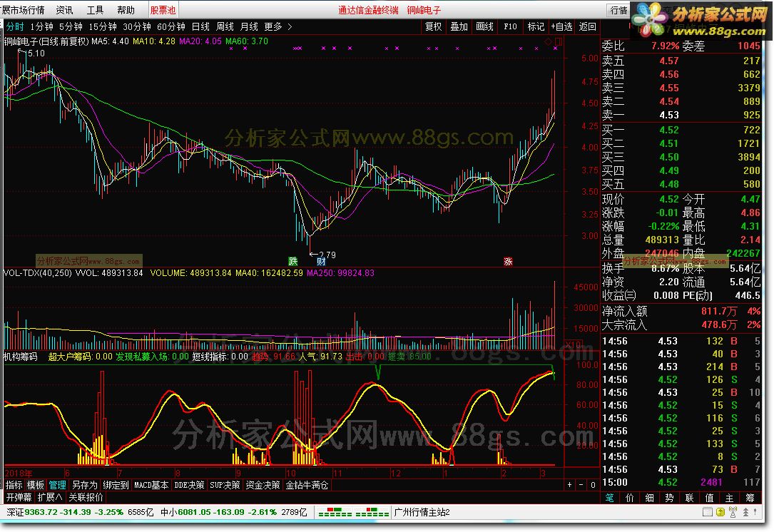Open the 帮助 menu
This screenshot has height=532, width=774.
[x=126, y=10]
